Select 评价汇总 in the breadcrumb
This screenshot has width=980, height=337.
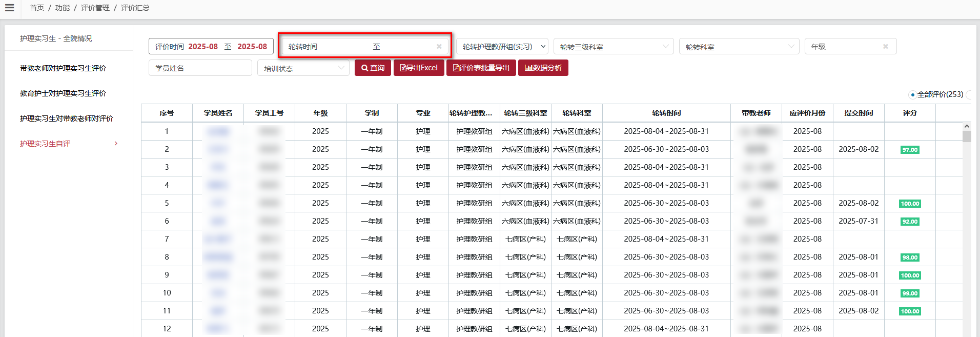click(x=135, y=8)
